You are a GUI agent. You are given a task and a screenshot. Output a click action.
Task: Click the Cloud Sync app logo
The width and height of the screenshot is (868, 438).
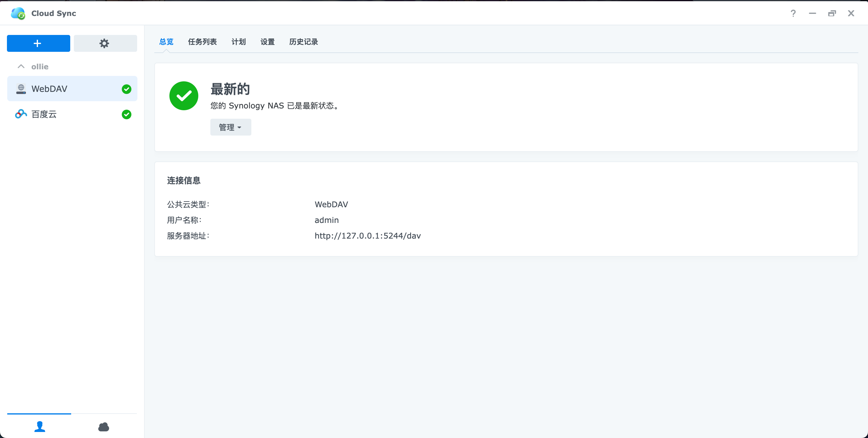point(18,13)
